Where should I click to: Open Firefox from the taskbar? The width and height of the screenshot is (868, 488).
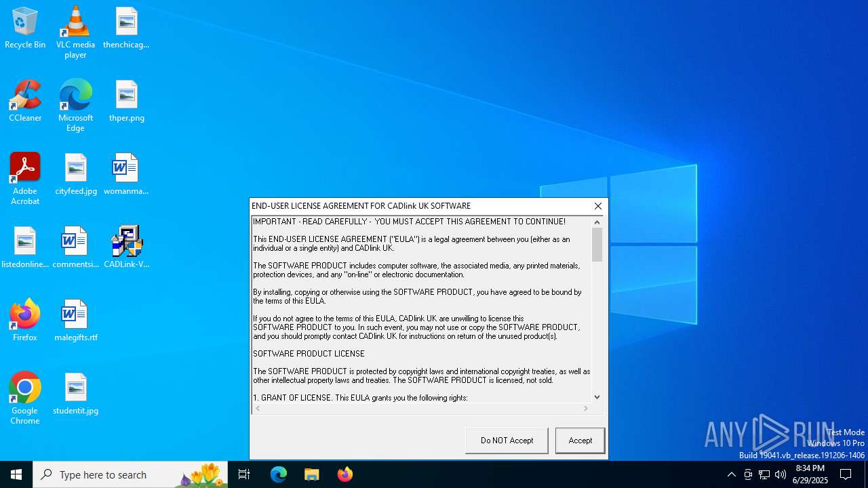(345, 474)
